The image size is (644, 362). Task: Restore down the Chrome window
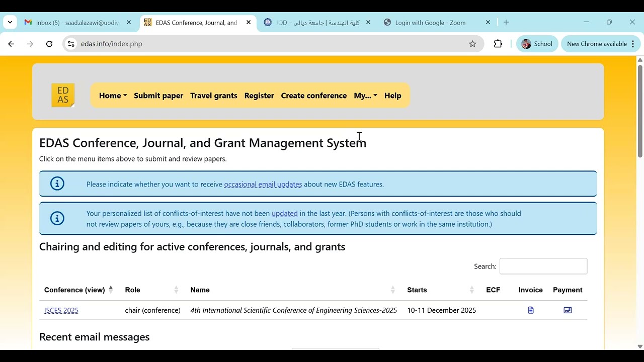(x=609, y=22)
